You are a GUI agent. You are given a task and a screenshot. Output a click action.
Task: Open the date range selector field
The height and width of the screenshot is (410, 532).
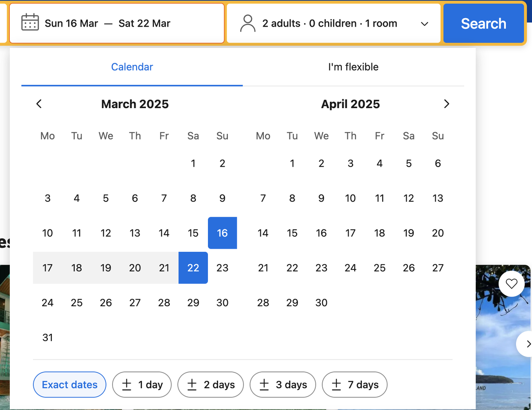(x=117, y=23)
